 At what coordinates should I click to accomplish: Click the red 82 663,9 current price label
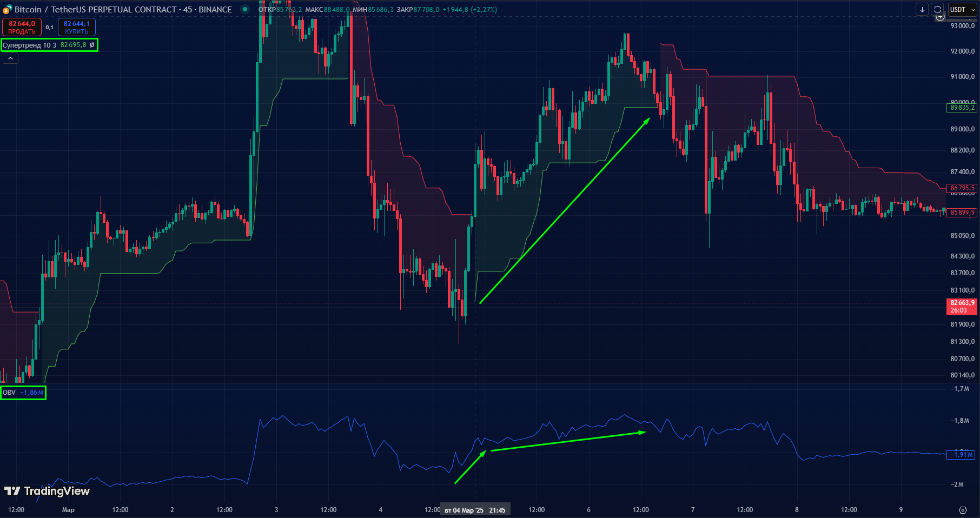tap(962, 307)
